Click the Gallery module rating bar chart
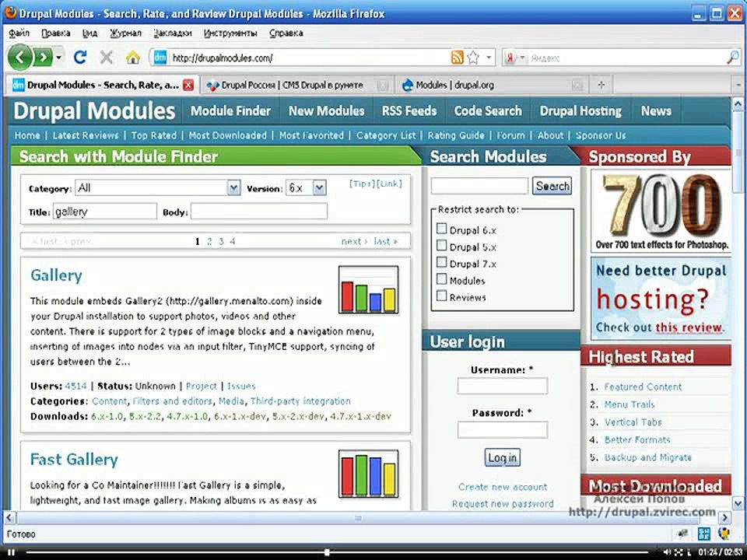747x560 pixels. [368, 289]
